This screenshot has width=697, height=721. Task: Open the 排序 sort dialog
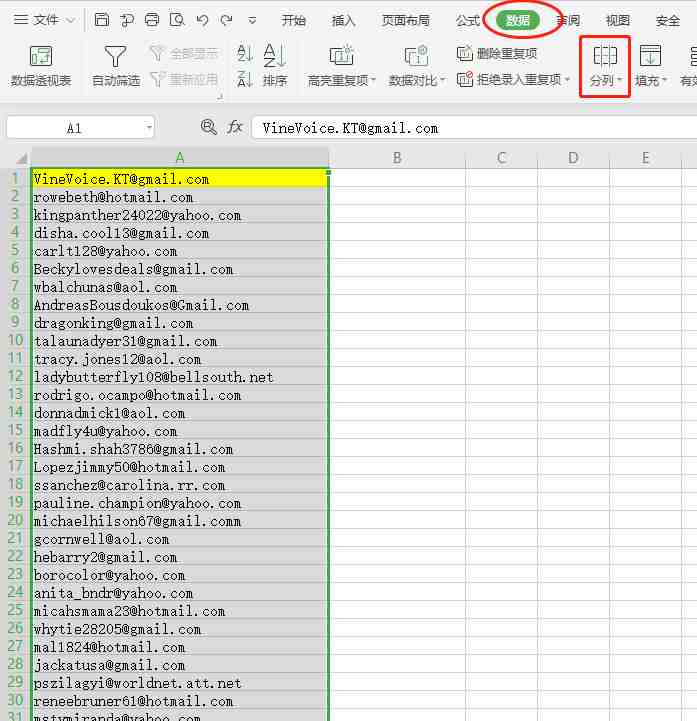275,66
